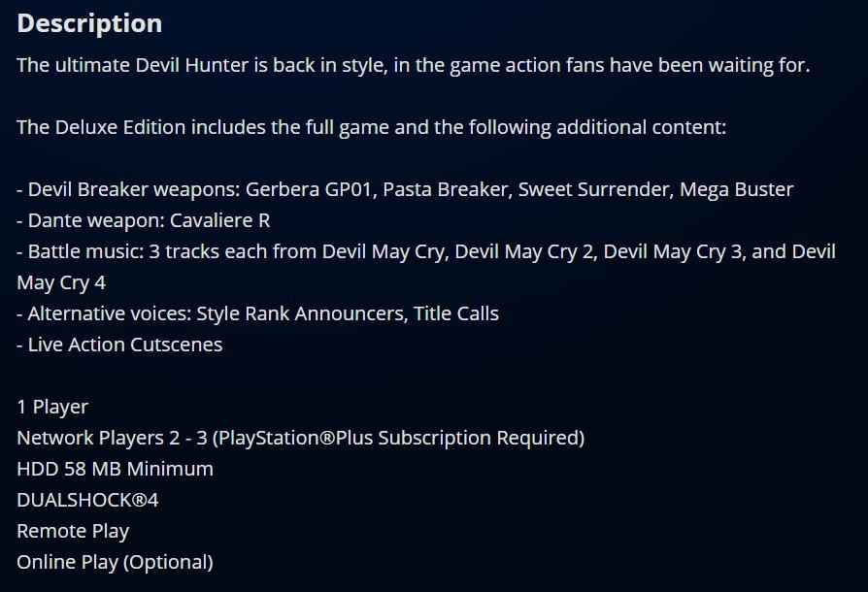Click the 'Dante weapon: Cavaliere R' line
The width and height of the screenshot is (868, 592).
[144, 220]
